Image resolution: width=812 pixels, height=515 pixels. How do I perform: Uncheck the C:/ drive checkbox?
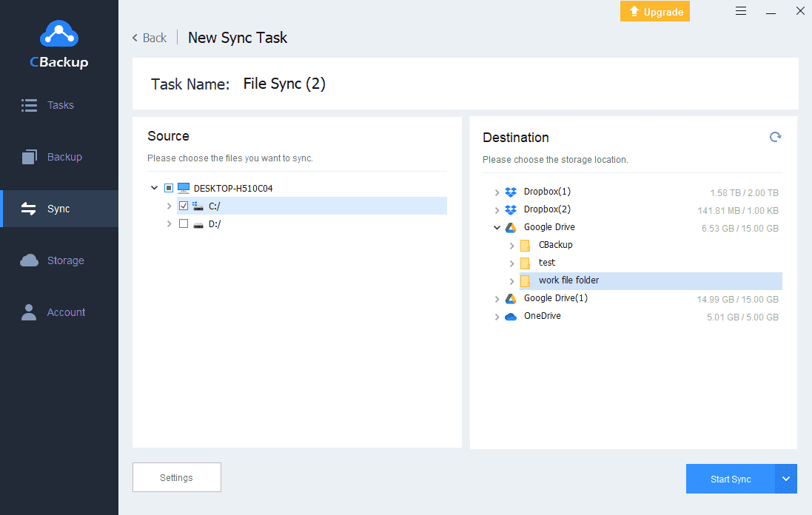click(x=184, y=206)
